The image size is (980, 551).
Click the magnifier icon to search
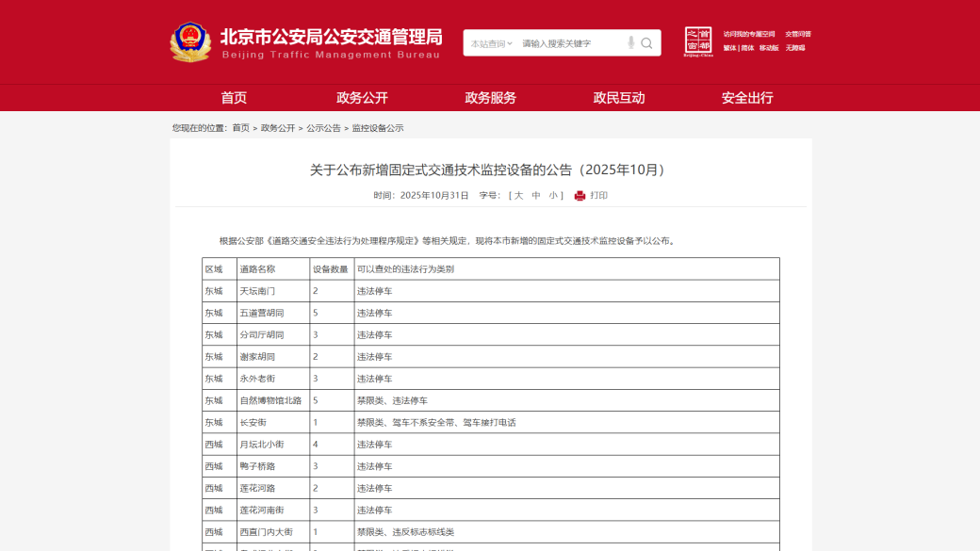click(646, 42)
